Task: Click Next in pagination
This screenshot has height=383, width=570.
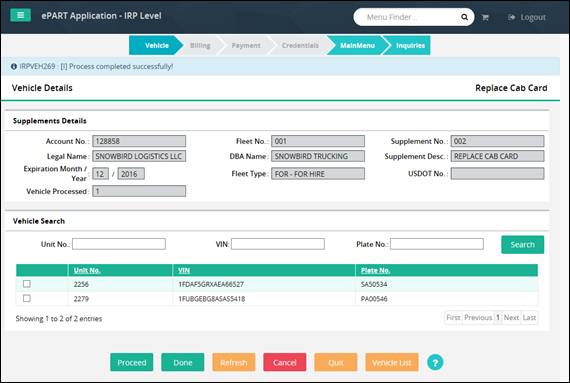Action: (511, 318)
